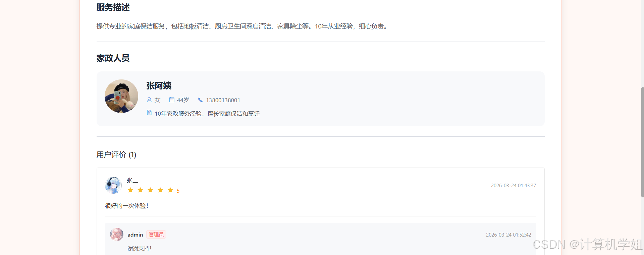Click the reply text 谢谢支持!
The height and width of the screenshot is (255, 644).
[140, 248]
